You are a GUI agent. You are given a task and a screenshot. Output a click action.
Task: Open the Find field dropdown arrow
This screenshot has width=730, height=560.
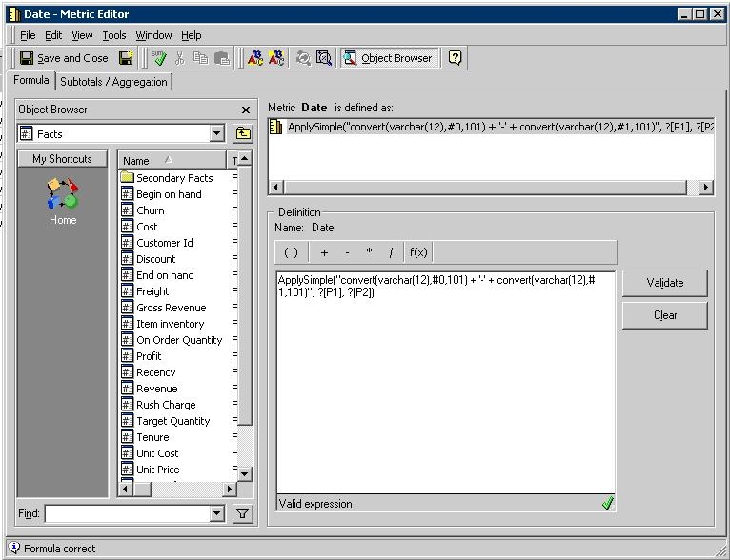(217, 514)
